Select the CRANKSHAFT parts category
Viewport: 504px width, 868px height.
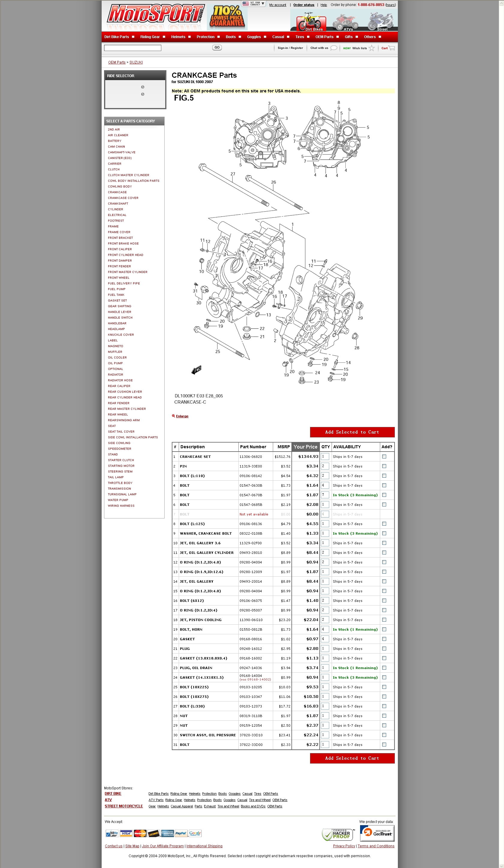(x=118, y=203)
